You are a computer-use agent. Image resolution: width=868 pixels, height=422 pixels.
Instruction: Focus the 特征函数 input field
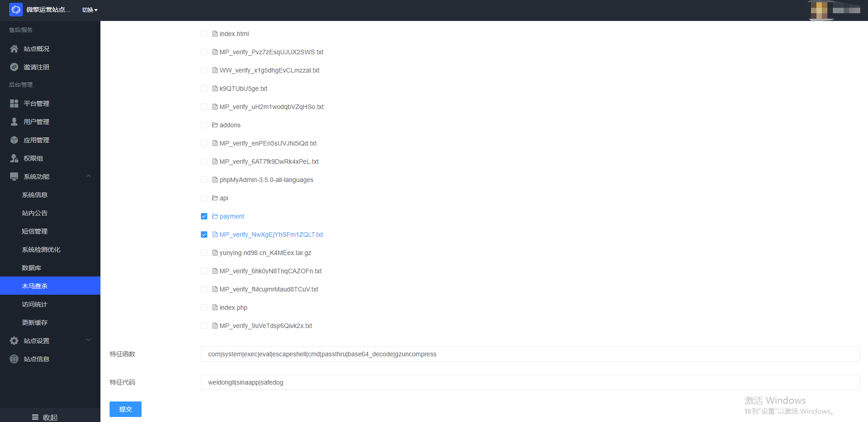(530, 354)
